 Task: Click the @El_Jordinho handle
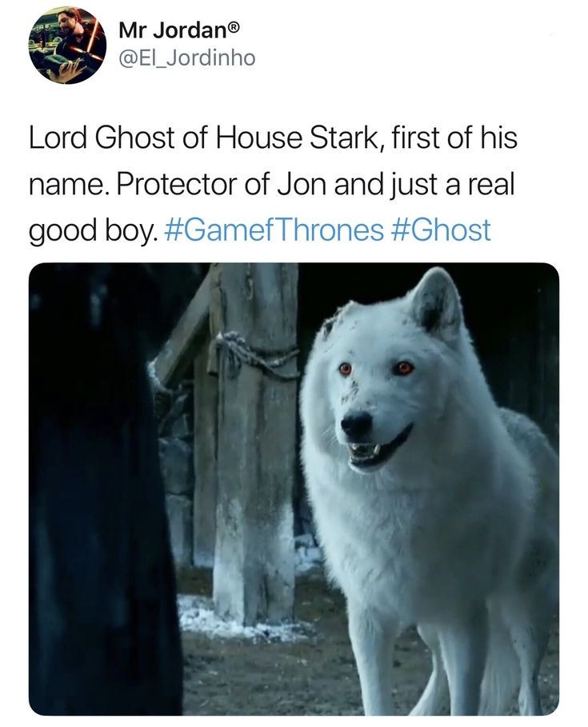pos(186,58)
